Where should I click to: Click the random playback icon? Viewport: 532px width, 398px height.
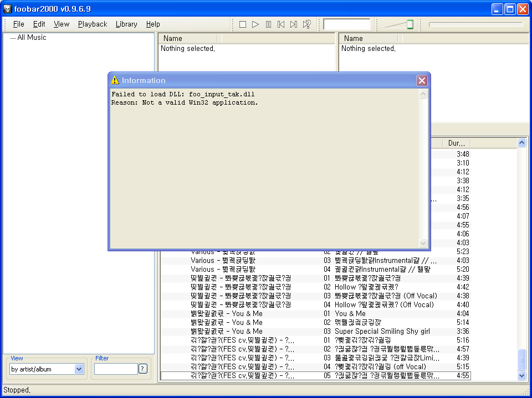click(306, 24)
